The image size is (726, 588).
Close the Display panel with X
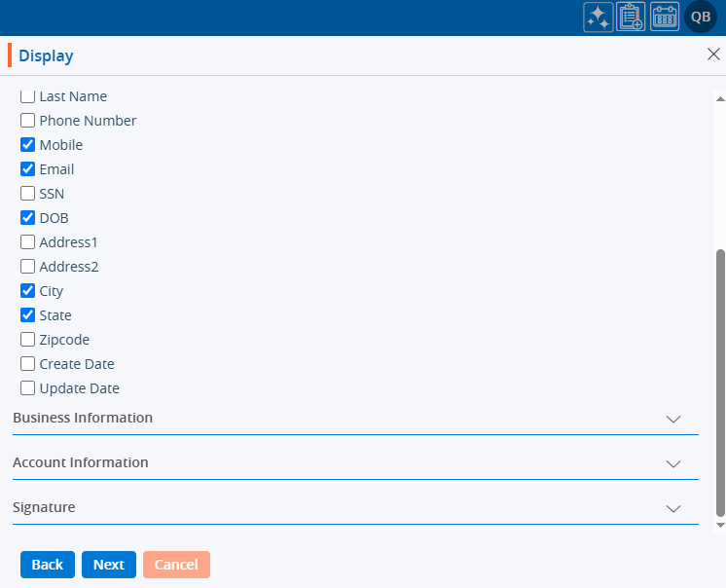click(x=713, y=55)
